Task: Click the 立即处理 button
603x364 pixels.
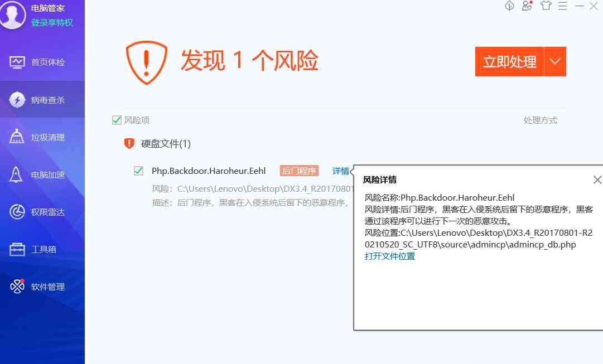Action: [509, 61]
